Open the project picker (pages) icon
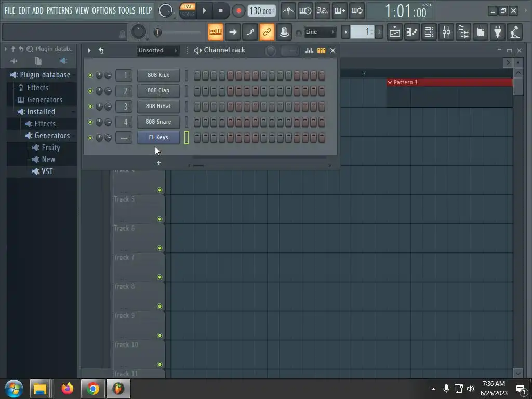 point(481,32)
